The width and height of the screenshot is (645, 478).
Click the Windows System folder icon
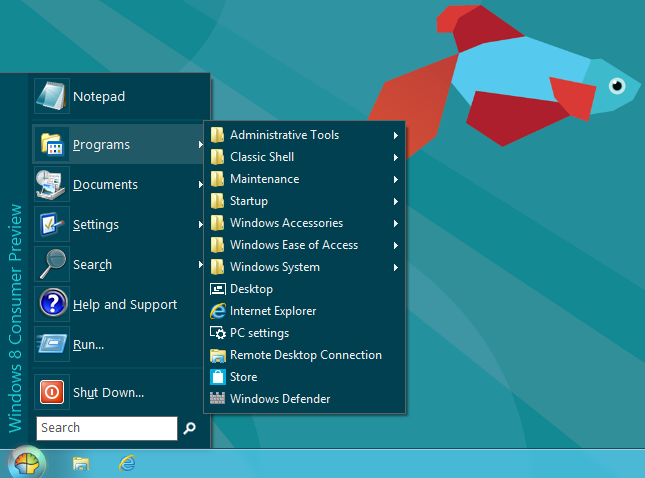coord(217,267)
